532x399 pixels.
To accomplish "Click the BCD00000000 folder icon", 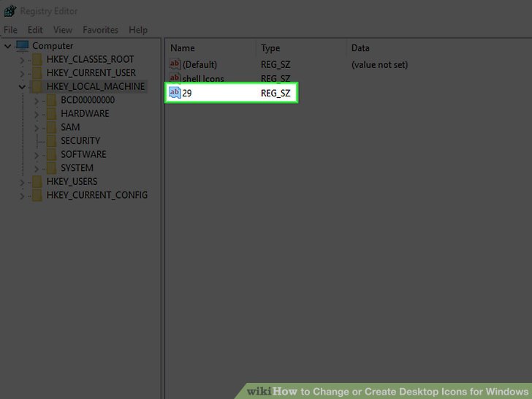I will point(51,100).
